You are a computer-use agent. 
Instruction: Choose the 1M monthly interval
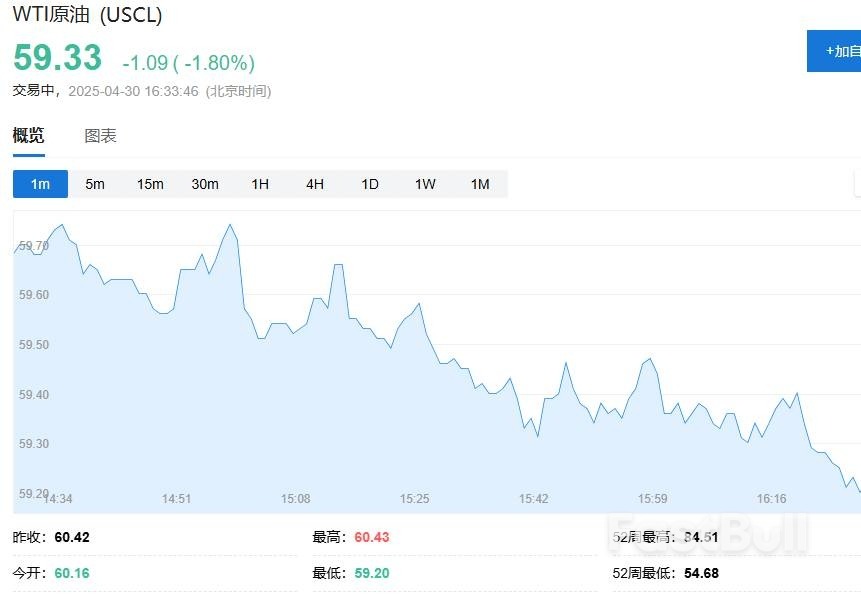tap(480, 184)
